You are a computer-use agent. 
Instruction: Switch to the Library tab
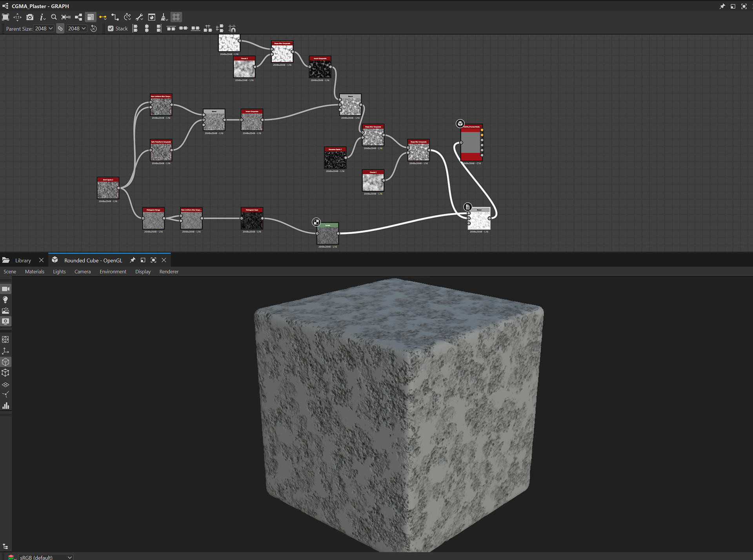(x=23, y=260)
